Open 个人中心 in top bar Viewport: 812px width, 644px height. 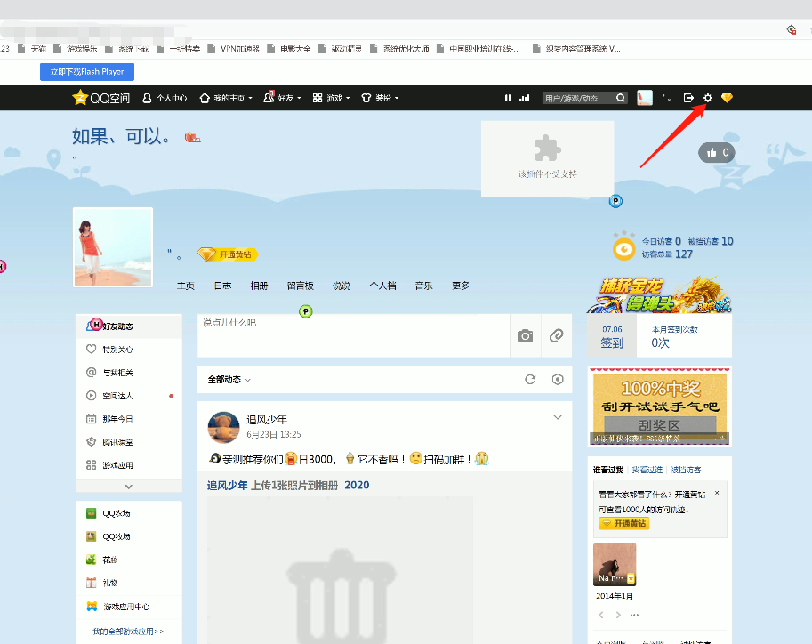165,98
